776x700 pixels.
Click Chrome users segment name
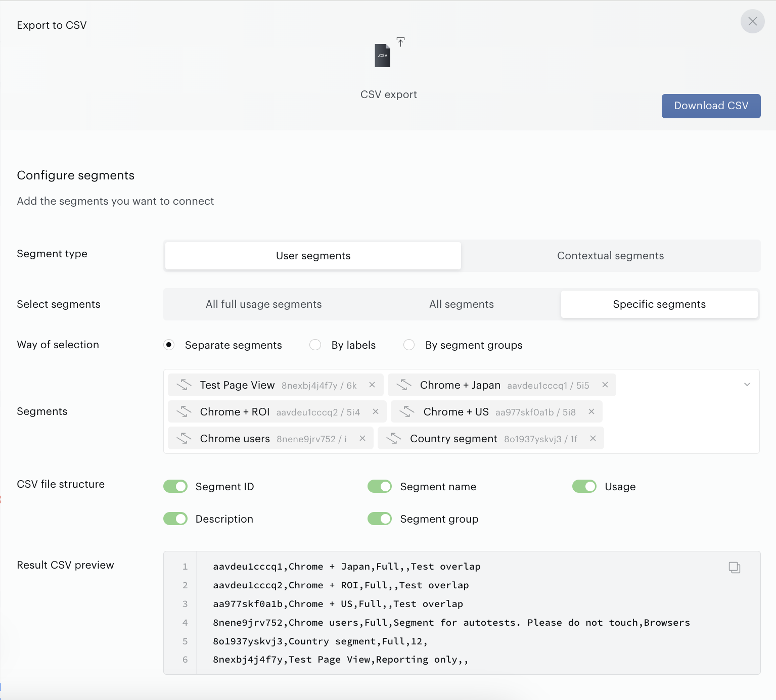coord(235,439)
